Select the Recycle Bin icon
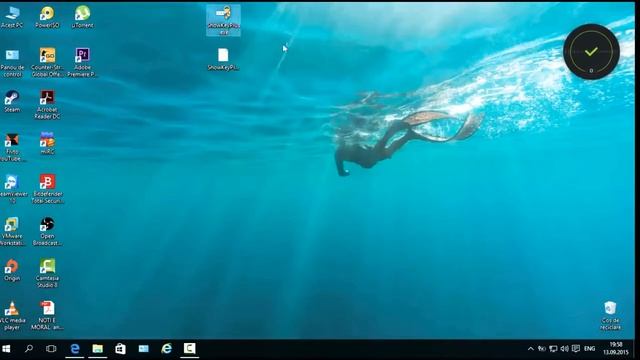This screenshot has height=360, width=640. [610, 316]
